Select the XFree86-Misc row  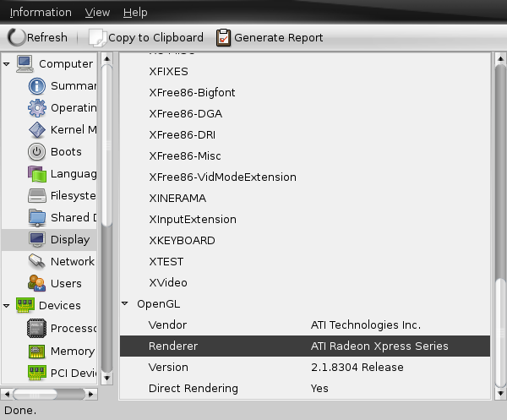point(305,155)
